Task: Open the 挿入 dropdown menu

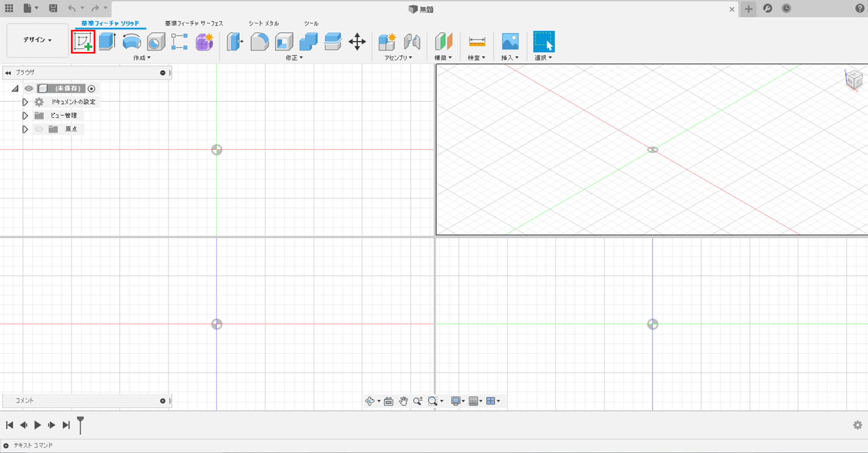Action: point(510,58)
